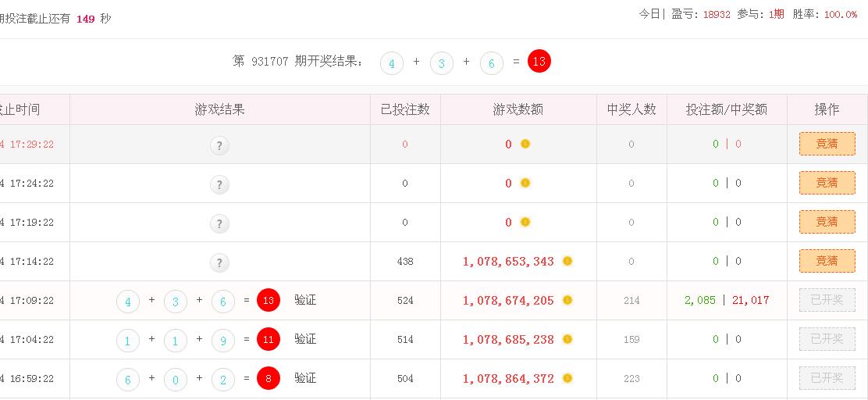This screenshot has height=400, width=868.
Task: Click 竞猜 for the 17:19:22 round
Action: 827,222
